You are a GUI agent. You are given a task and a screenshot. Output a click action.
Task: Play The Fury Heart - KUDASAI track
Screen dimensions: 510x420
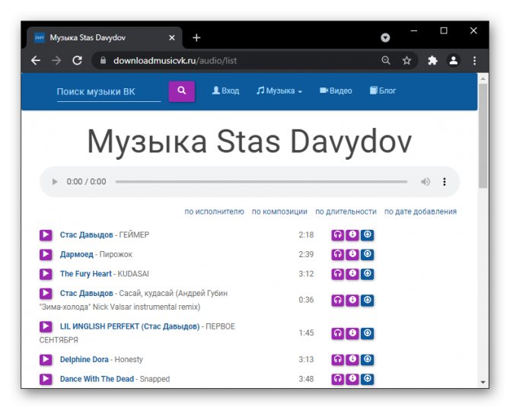[46, 274]
